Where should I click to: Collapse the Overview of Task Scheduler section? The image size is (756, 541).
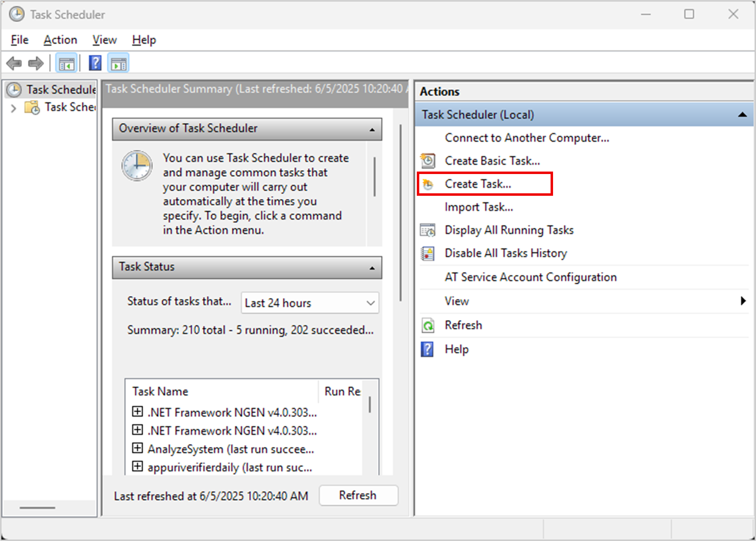tap(372, 129)
